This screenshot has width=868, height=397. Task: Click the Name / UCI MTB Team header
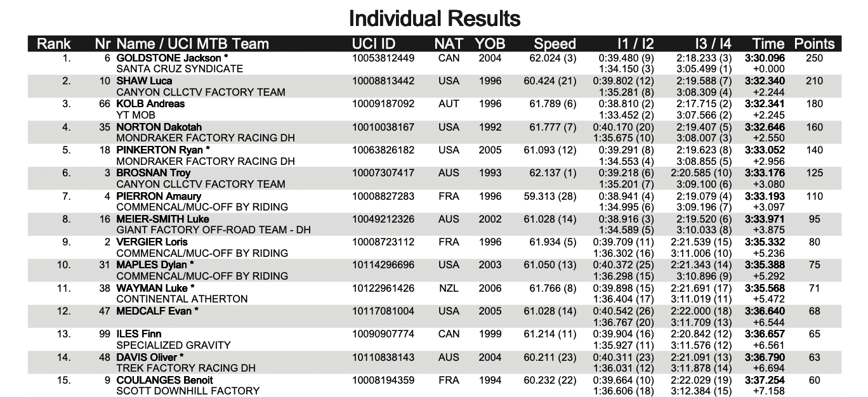point(192,44)
